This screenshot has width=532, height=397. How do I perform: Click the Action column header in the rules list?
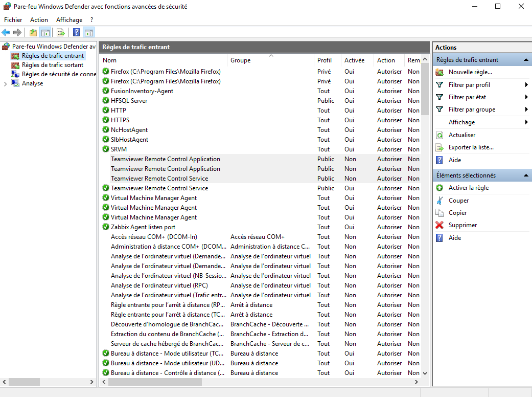[389, 60]
